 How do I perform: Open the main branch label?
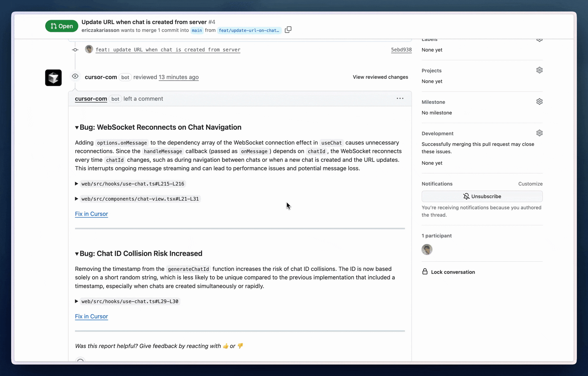coord(197,30)
